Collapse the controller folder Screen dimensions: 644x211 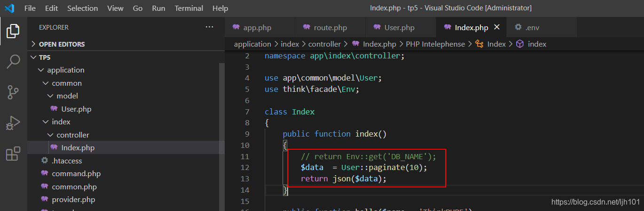pos(50,135)
